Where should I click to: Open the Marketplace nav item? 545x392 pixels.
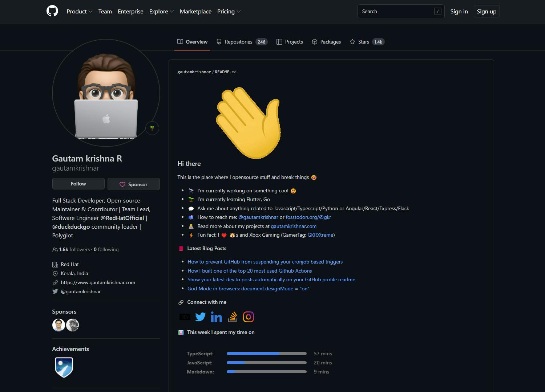(x=195, y=11)
